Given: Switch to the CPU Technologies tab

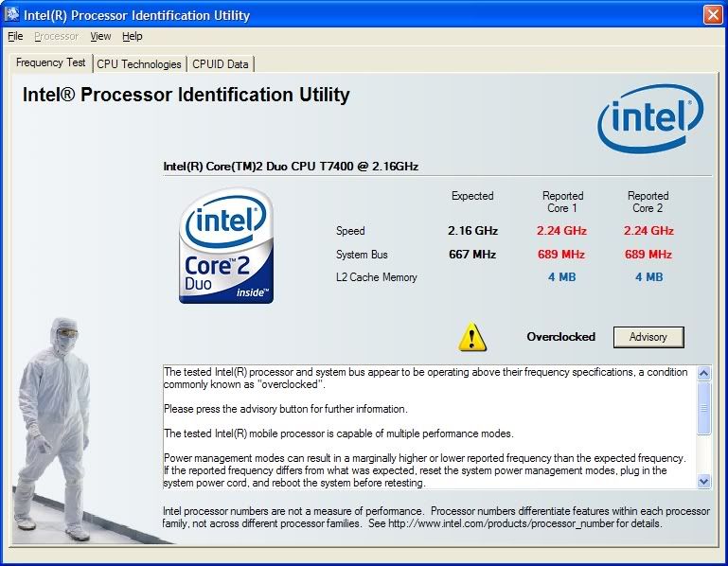Looking at the screenshot, I should [x=139, y=64].
